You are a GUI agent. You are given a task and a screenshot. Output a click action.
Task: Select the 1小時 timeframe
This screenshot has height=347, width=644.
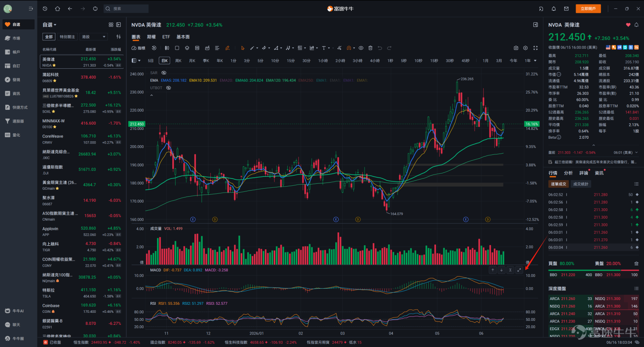pos(323,61)
